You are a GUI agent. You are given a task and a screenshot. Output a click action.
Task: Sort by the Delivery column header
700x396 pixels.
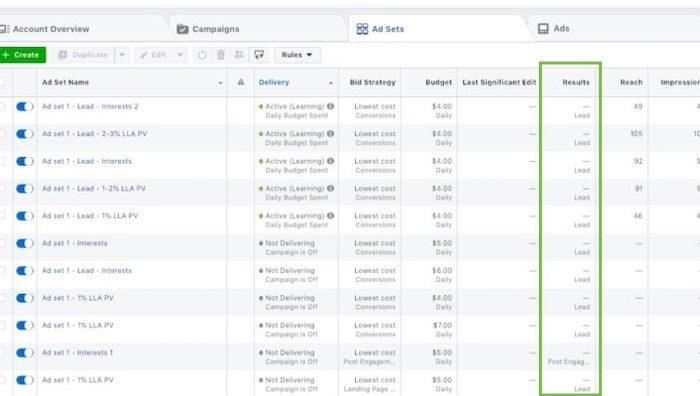[274, 82]
